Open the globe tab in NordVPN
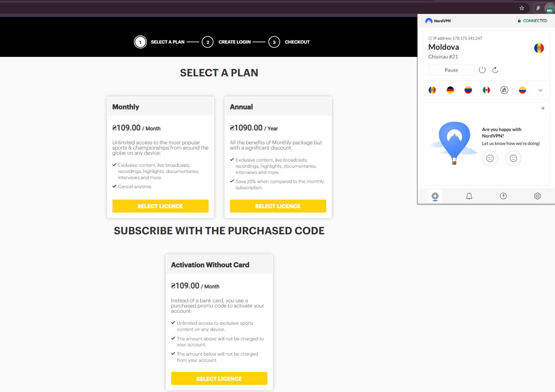555x392 pixels. (435, 196)
